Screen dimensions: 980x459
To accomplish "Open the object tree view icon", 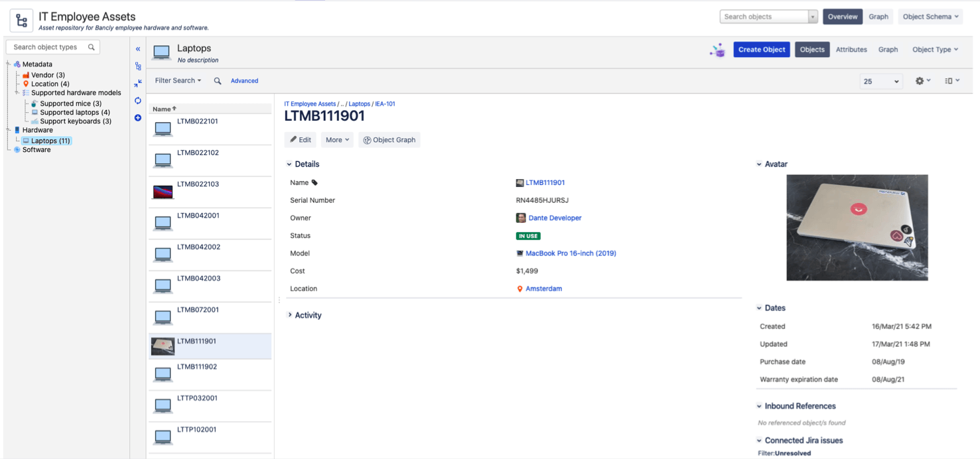I will [138, 66].
